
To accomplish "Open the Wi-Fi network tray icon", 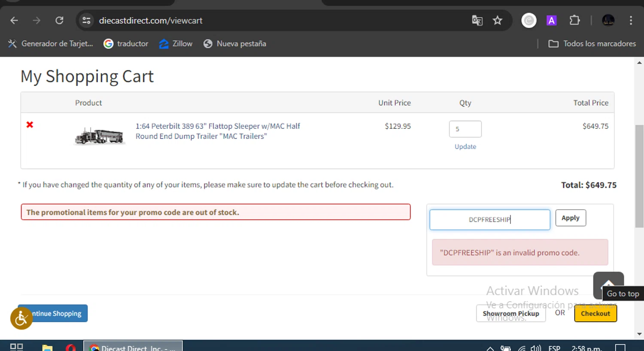I will click(x=522, y=348).
